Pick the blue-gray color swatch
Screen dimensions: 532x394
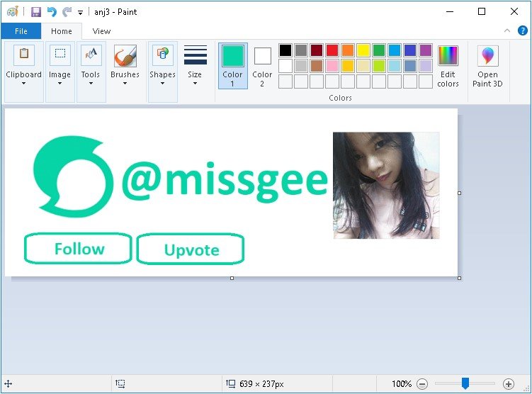click(x=410, y=66)
